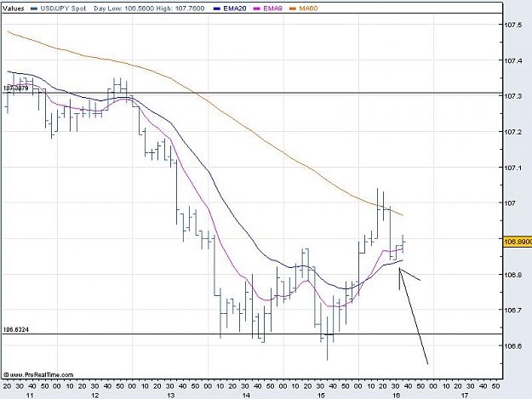Click the 107.2 price axis label

point(512,132)
